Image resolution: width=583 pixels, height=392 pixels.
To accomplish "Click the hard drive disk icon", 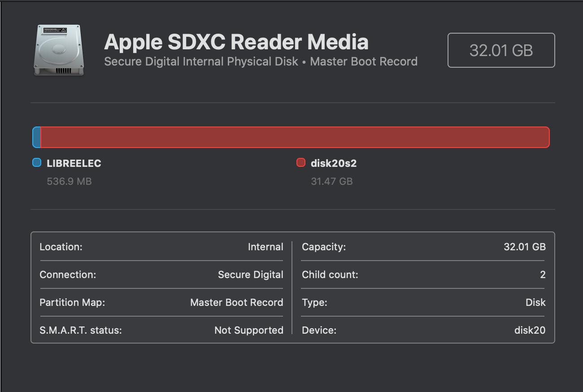I will 58,50.
